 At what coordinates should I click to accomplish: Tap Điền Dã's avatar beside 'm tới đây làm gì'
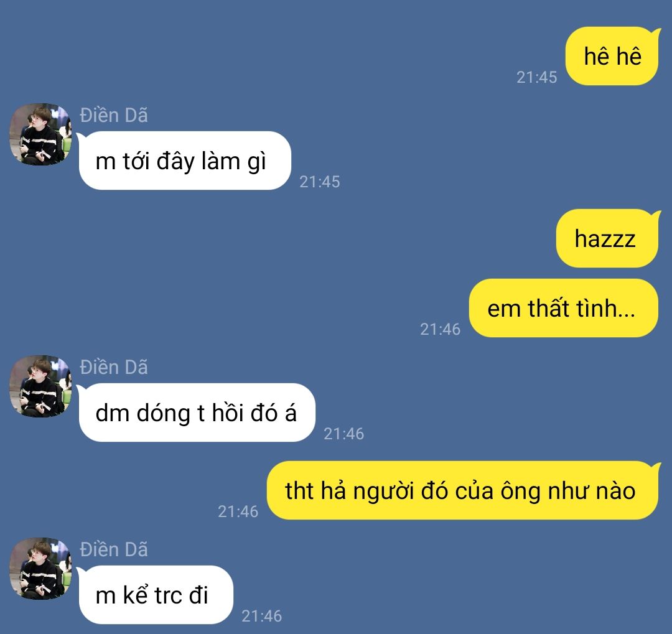(x=40, y=134)
